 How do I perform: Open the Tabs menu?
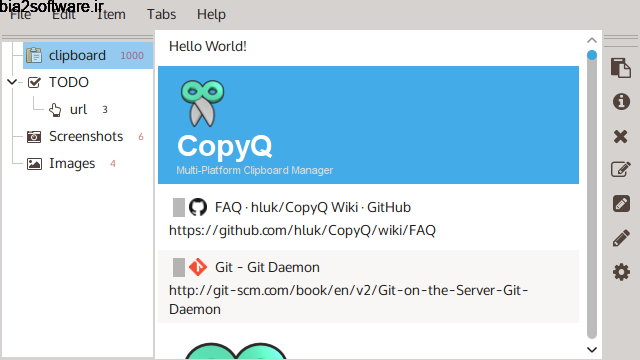coord(161,15)
